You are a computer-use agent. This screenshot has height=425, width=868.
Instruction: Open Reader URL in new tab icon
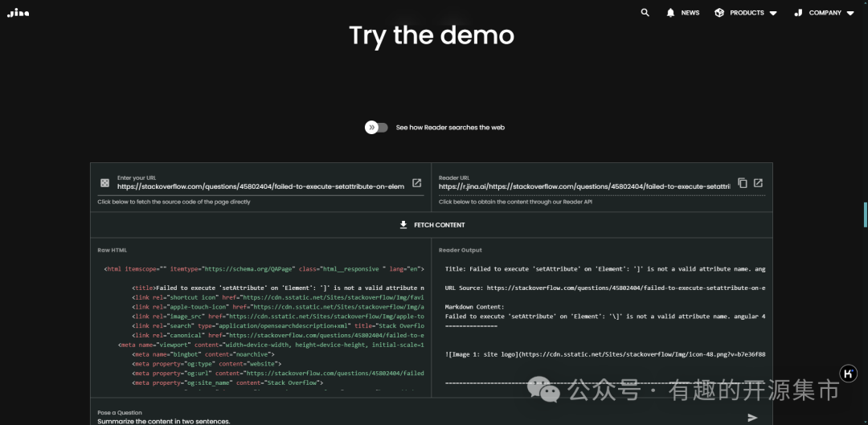758,183
